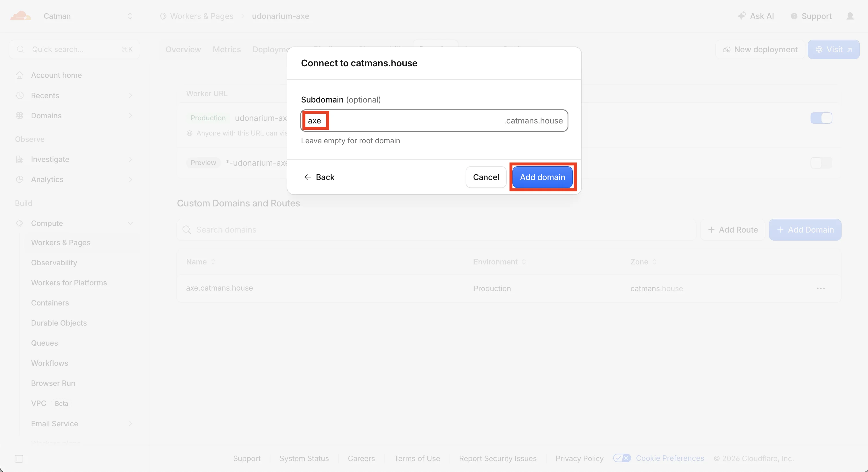
Task: Open the System Status footer link
Action: pos(304,458)
